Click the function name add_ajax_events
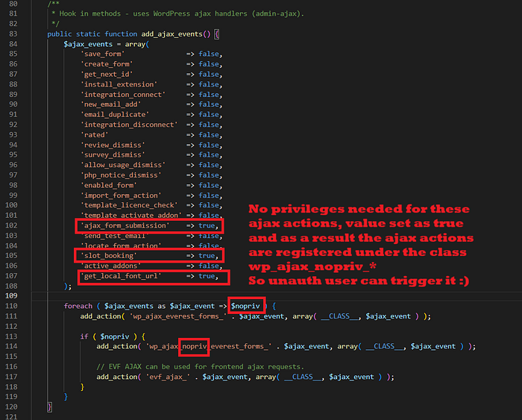 coord(172,34)
